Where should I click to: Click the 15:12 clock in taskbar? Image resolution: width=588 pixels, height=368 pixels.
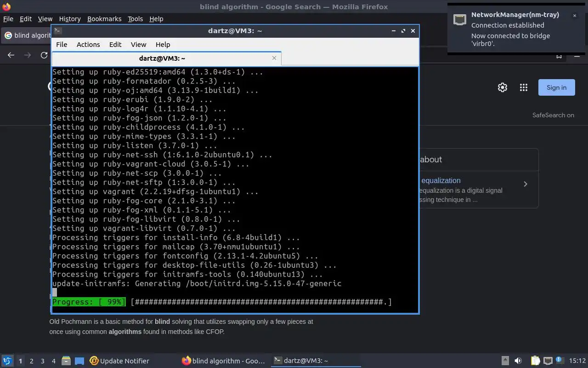click(x=577, y=361)
